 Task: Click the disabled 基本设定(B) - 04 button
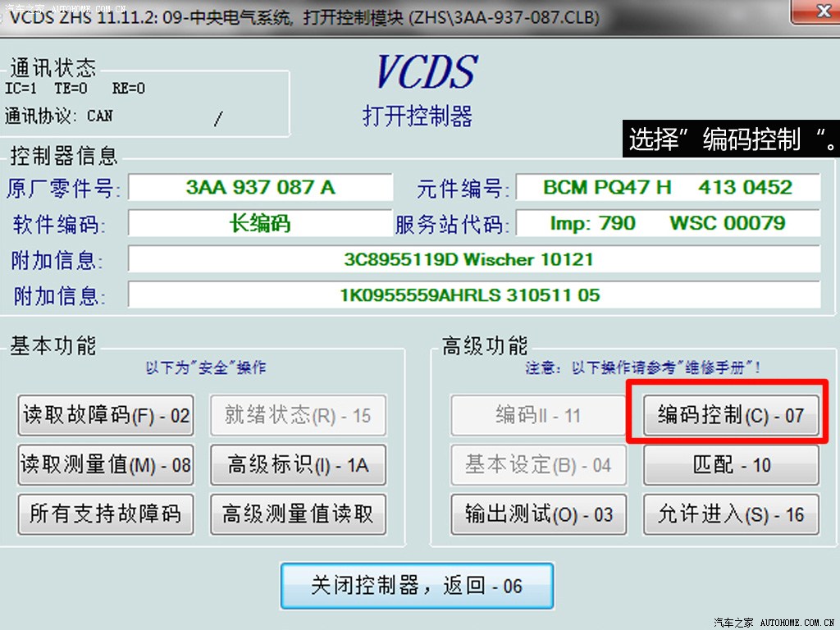[538, 464]
